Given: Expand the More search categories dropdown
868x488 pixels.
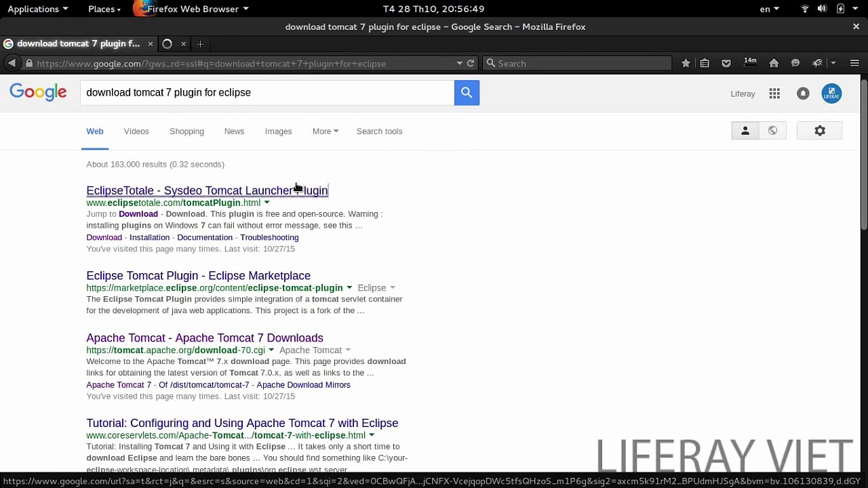Looking at the screenshot, I should pos(325,131).
